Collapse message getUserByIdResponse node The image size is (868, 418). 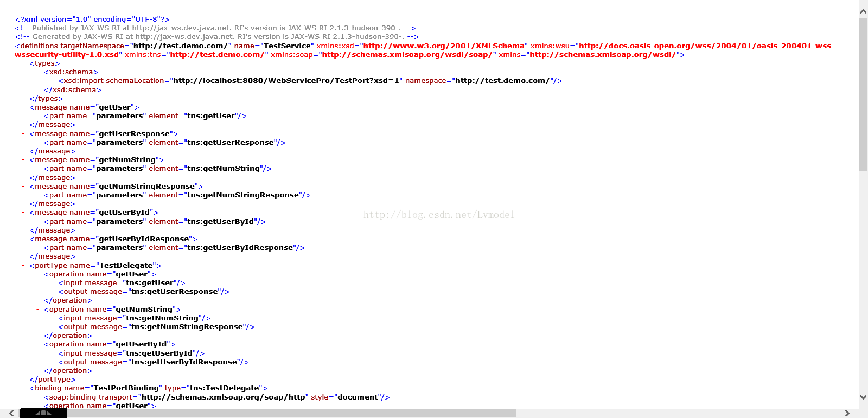click(24, 239)
